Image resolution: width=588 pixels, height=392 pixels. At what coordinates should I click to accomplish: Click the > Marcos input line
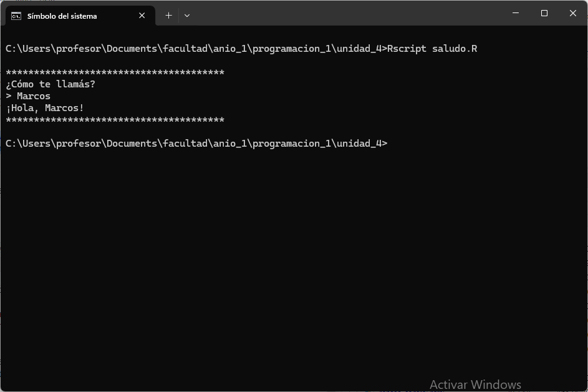click(28, 96)
